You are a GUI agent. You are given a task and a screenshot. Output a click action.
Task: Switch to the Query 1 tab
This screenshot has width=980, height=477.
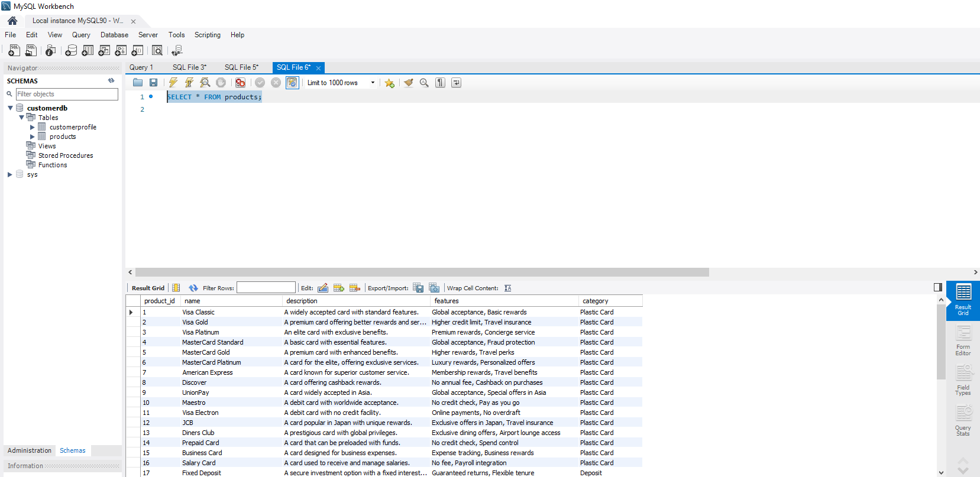141,67
